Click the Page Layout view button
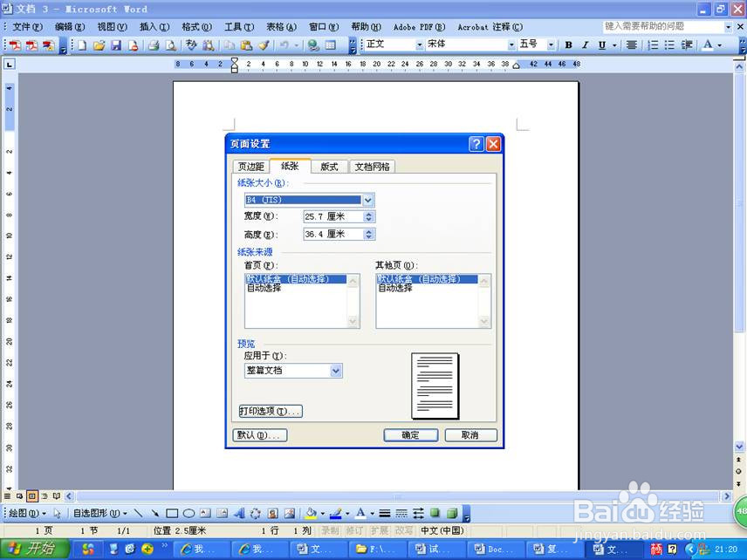 (x=32, y=496)
